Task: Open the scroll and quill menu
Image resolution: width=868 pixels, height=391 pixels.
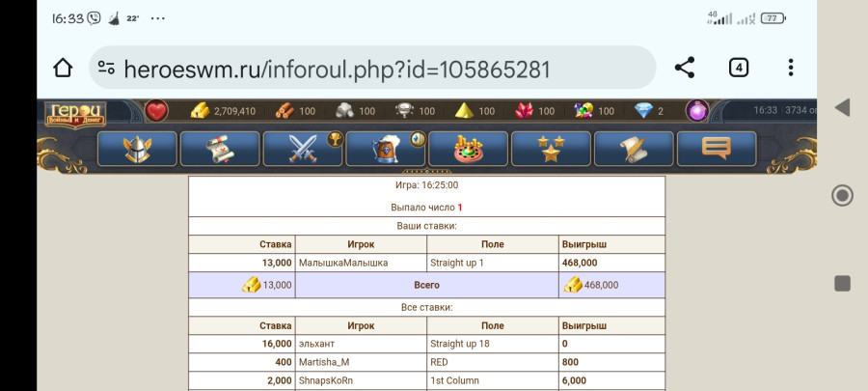Action: click(x=634, y=149)
